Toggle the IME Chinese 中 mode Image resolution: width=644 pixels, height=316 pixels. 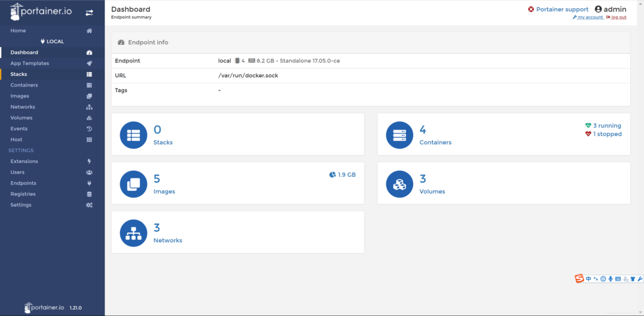coord(588,279)
